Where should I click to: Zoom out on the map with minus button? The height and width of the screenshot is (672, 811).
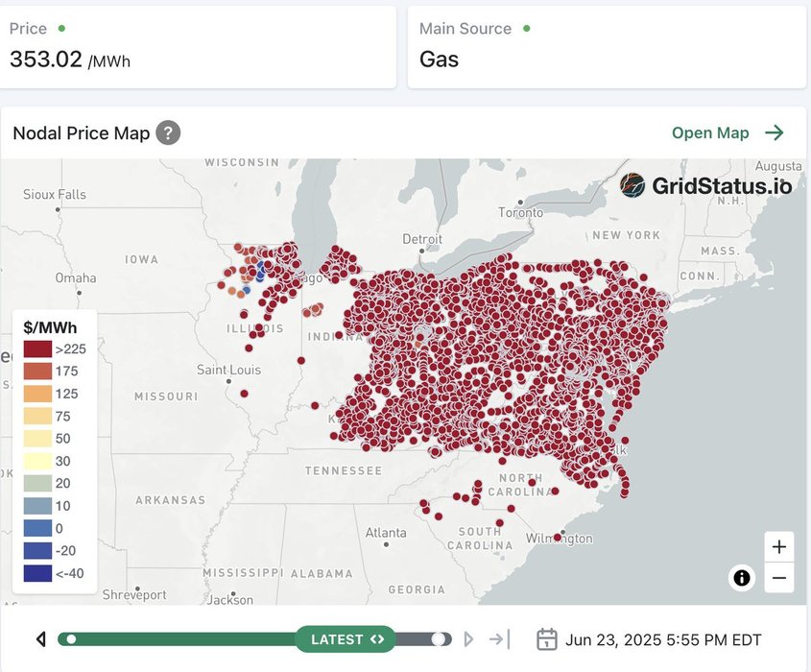778,578
